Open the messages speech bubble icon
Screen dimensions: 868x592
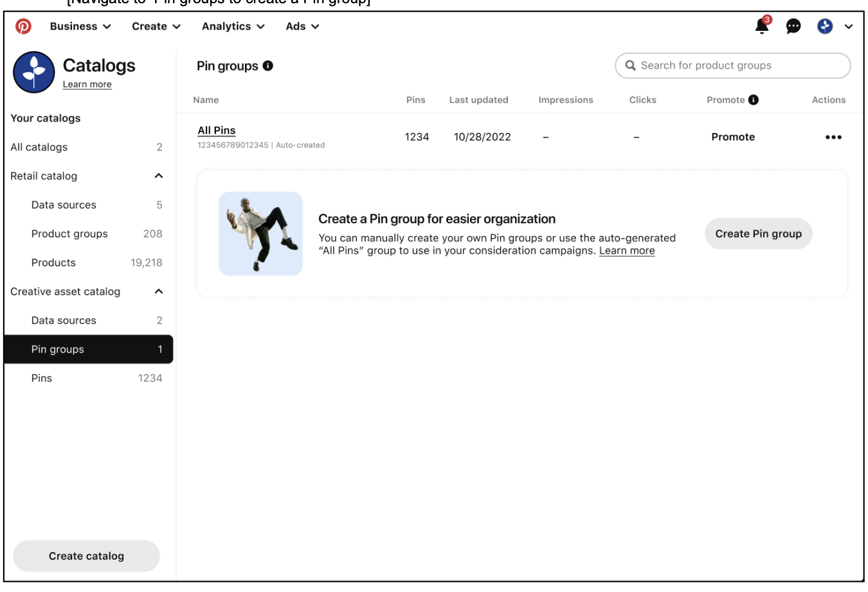coord(794,26)
